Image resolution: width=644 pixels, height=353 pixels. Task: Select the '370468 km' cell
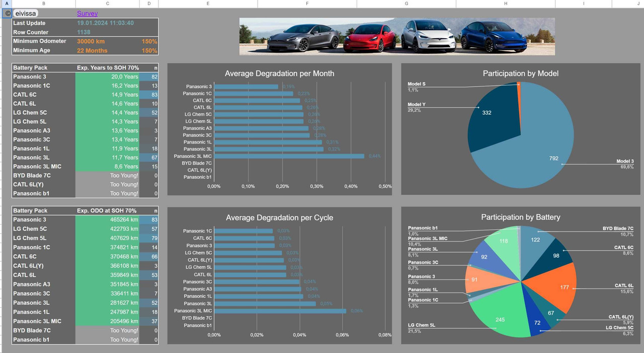point(107,256)
